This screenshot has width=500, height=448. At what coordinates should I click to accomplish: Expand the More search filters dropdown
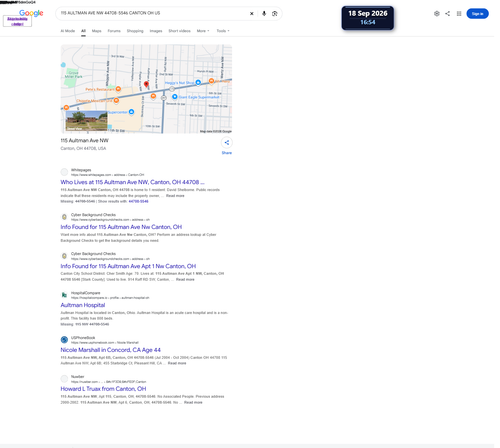pos(203,31)
